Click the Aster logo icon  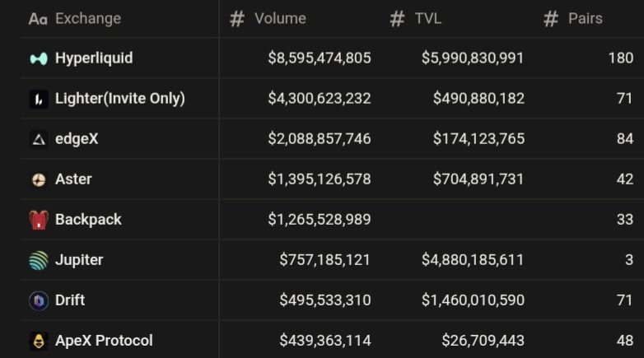[39, 179]
